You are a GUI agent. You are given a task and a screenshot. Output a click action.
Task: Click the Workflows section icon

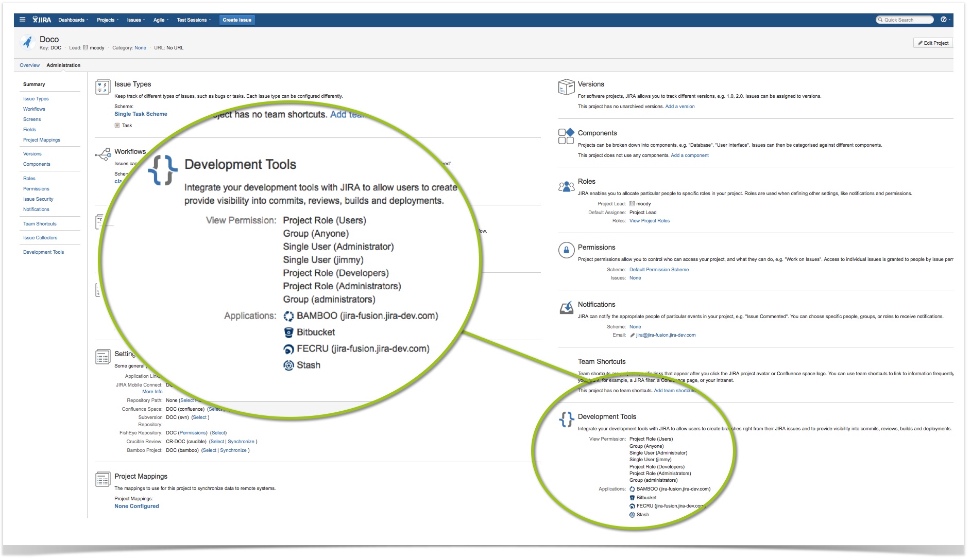(103, 154)
